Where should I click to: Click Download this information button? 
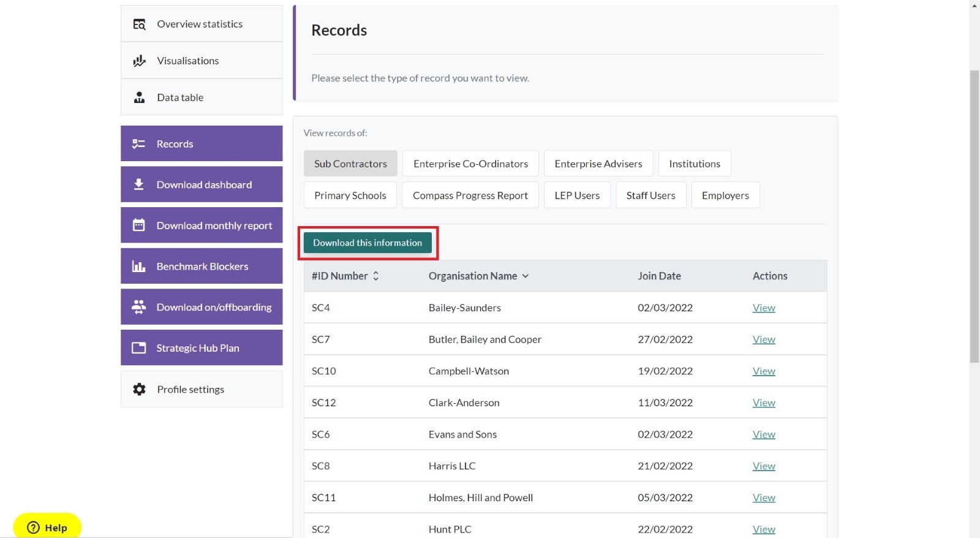(367, 243)
